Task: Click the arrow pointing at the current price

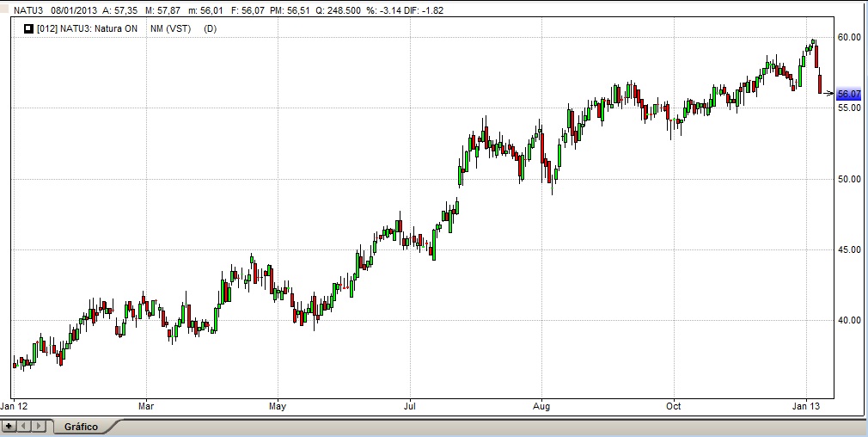Action: tap(828, 94)
